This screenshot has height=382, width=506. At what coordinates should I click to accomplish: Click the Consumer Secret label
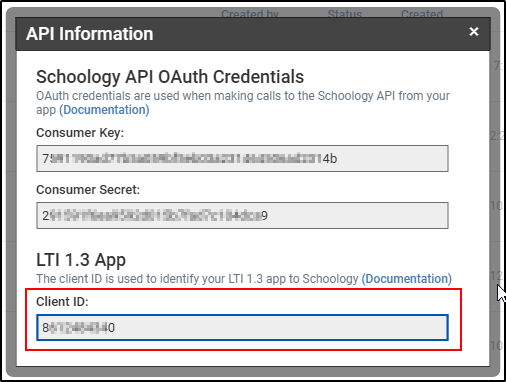[x=88, y=190]
